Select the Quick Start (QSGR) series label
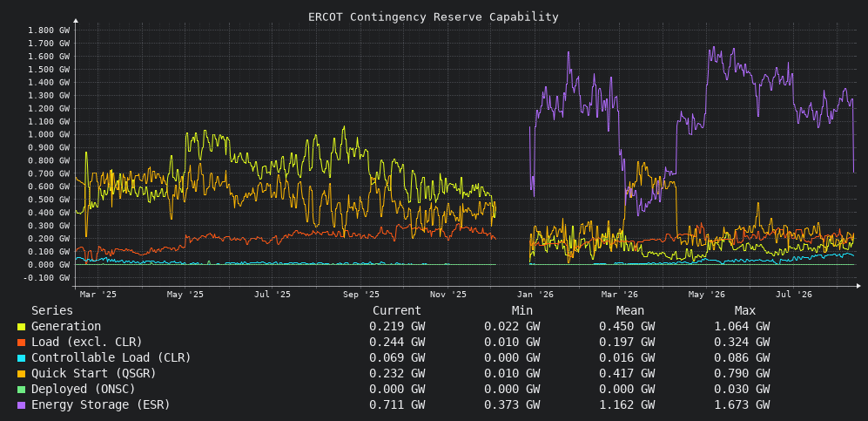This screenshot has width=868, height=421. pos(93,374)
